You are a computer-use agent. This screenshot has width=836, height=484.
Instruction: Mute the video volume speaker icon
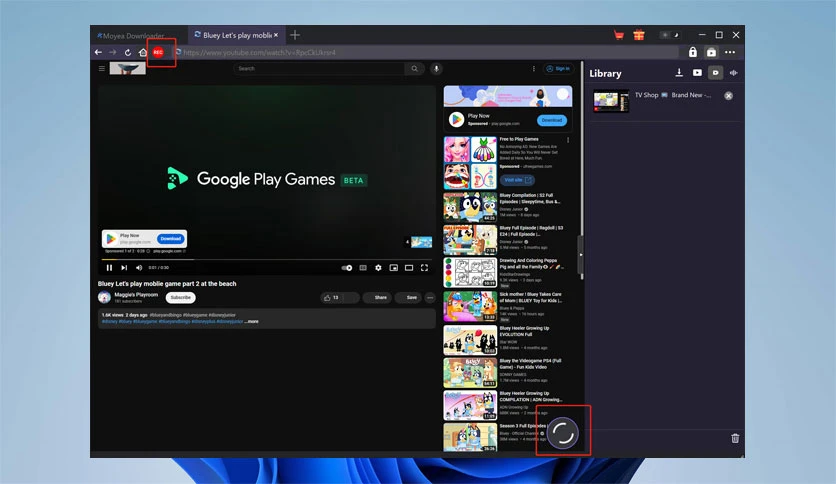coord(139,268)
